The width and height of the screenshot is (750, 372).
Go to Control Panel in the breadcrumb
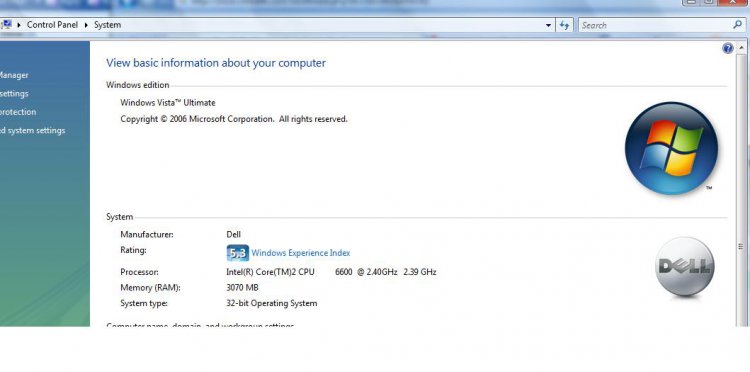52,25
